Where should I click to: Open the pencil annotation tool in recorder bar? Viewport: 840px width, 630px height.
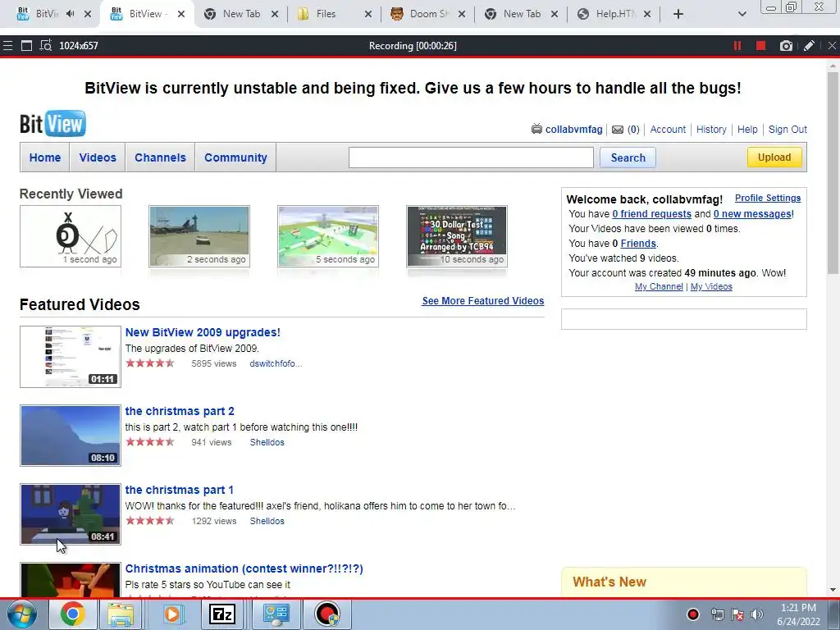coord(809,46)
